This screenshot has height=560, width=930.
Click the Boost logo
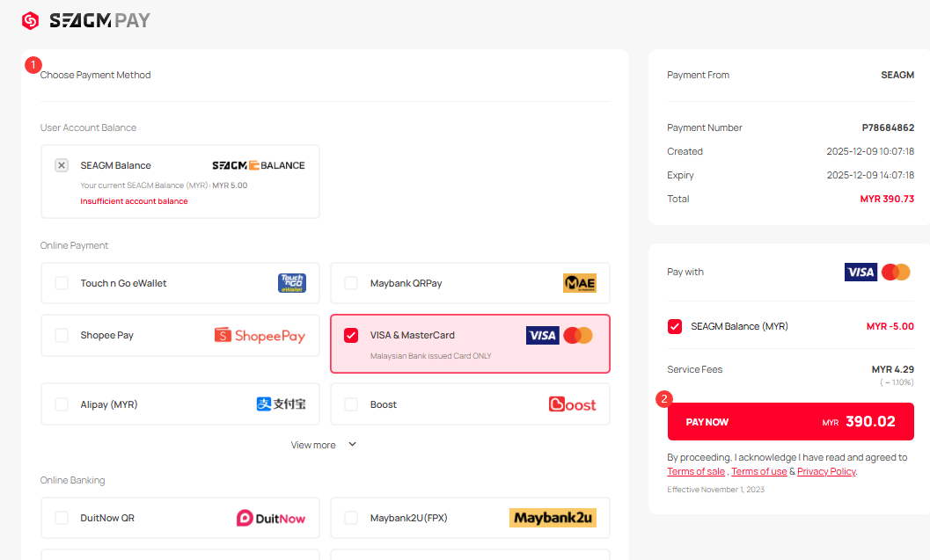click(572, 404)
